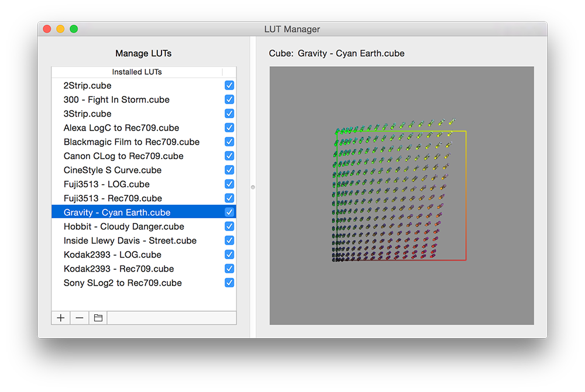Image resolution: width=585 pixels, height=392 pixels.
Task: Click the split view divider handle
Action: (x=253, y=187)
